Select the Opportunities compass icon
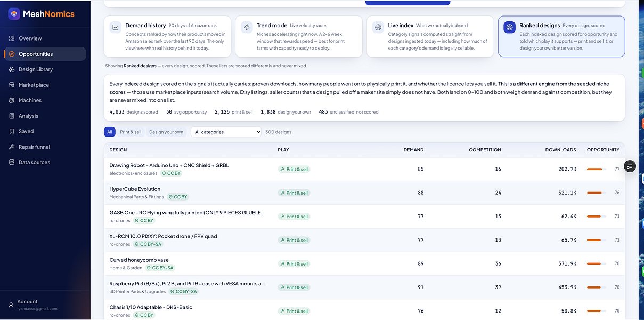 [12, 54]
